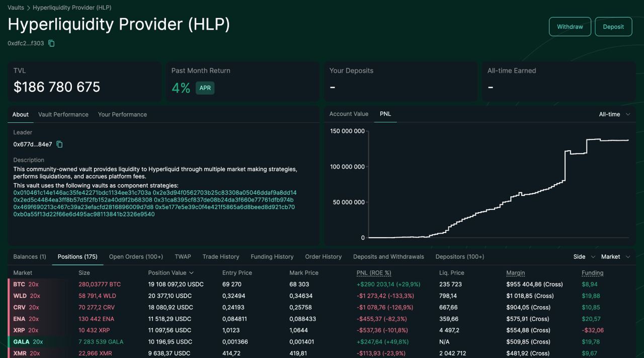Open component vault 0x010461c14e146ac35fe42271bdc1134ee31c703a link
The height and width of the screenshot is (358, 644).
tap(82, 193)
